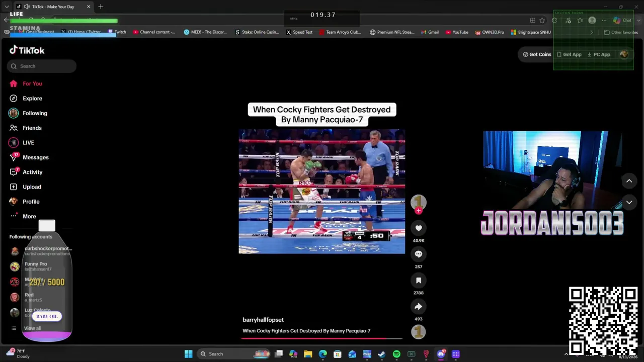The width and height of the screenshot is (644, 362).
Task: Go to next video with down chevron
Action: [629, 203]
